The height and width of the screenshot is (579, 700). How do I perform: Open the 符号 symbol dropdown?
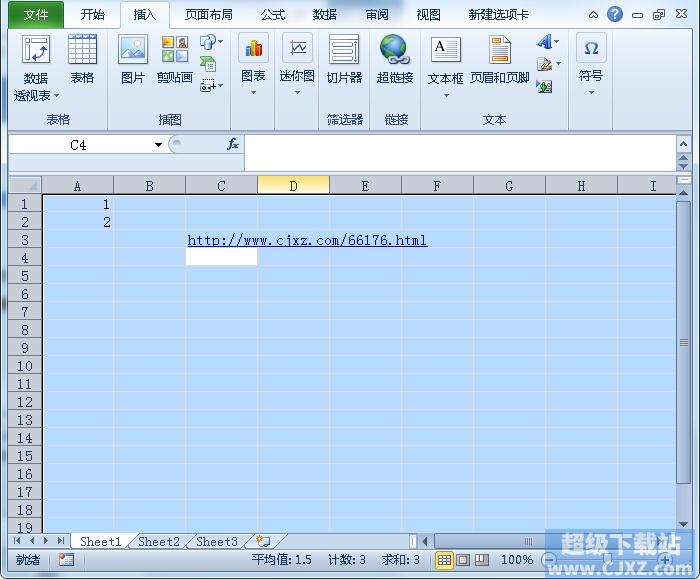(x=591, y=93)
